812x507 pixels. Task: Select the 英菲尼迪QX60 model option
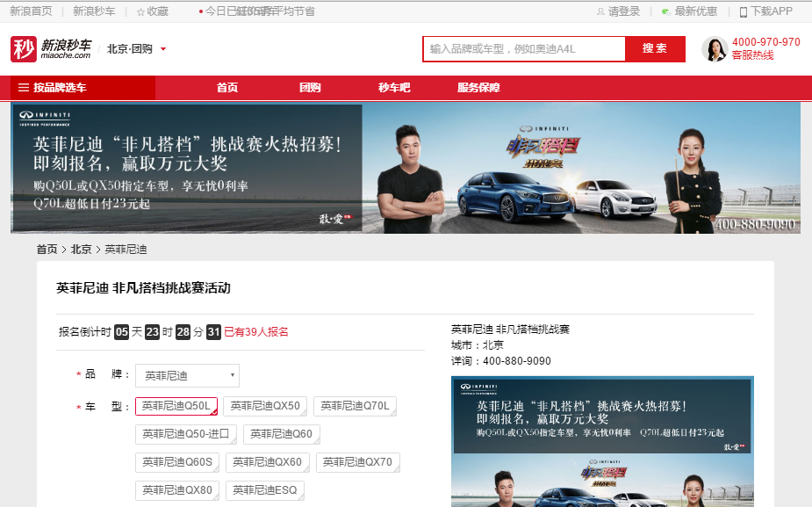click(267, 462)
